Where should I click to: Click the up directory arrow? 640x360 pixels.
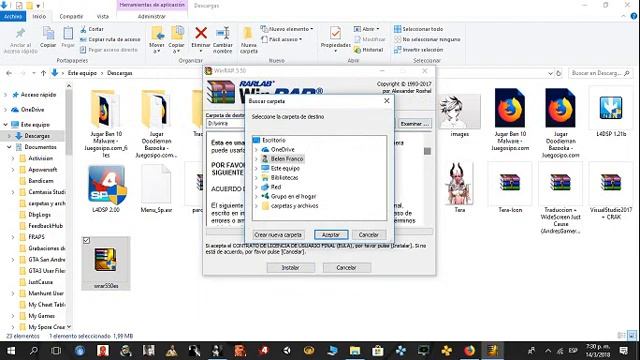[x=43, y=73]
